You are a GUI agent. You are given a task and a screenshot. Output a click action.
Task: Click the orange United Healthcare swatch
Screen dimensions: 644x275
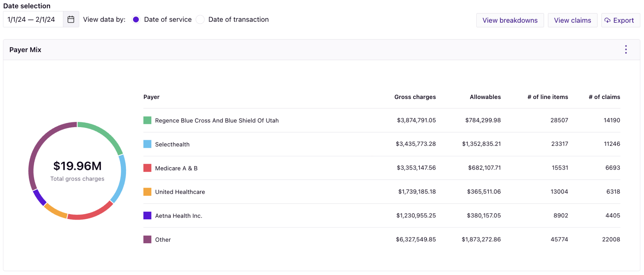147,192
